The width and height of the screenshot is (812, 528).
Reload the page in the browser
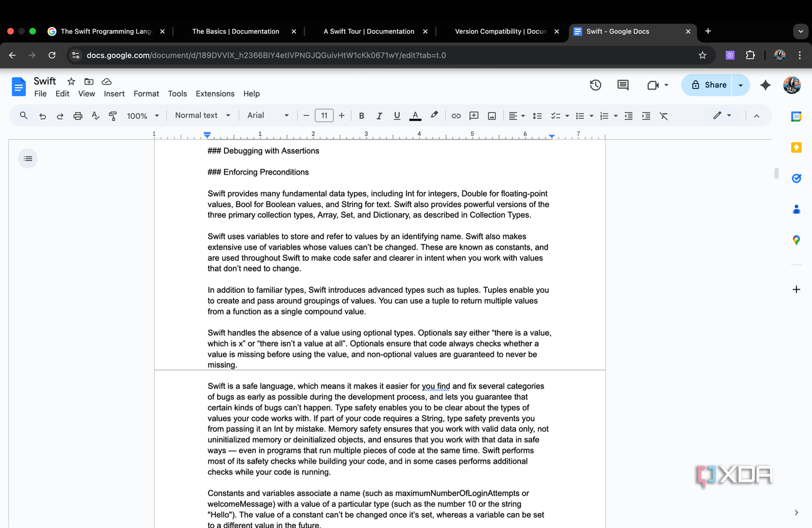click(52, 55)
